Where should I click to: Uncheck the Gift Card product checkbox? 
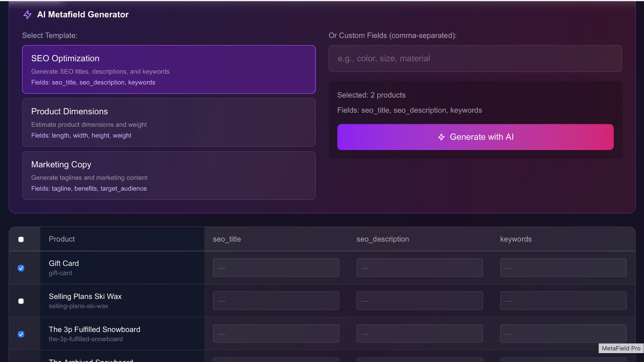(21, 268)
